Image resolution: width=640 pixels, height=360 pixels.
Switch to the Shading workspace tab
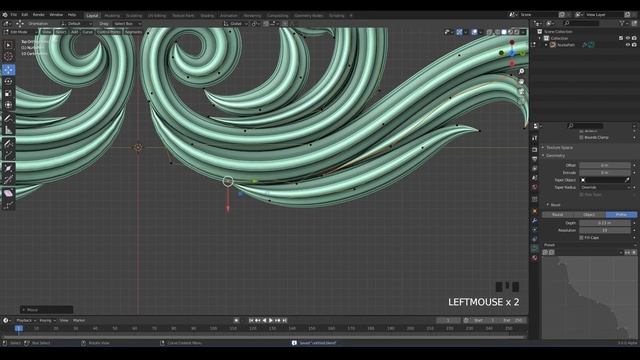click(x=207, y=16)
